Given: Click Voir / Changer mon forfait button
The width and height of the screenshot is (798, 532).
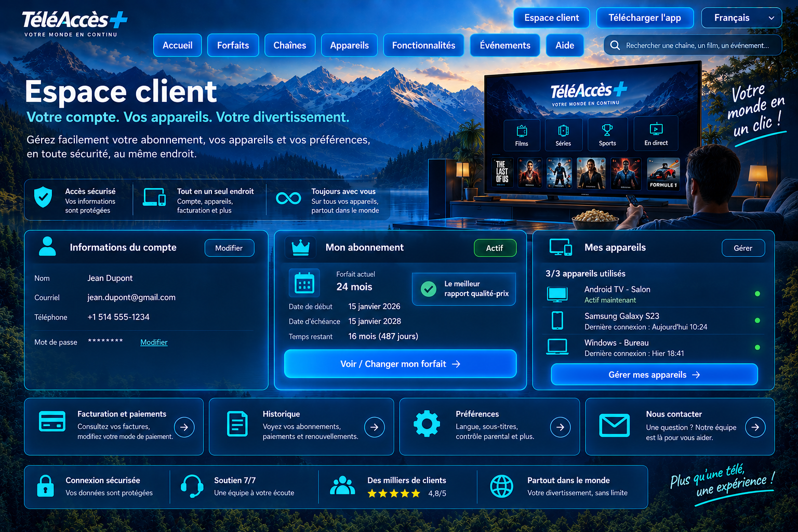Looking at the screenshot, I should [x=400, y=364].
